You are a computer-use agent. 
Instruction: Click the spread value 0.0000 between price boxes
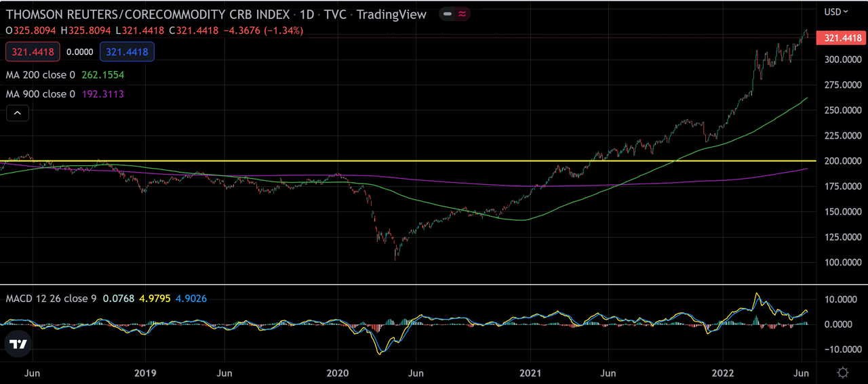[x=80, y=52]
